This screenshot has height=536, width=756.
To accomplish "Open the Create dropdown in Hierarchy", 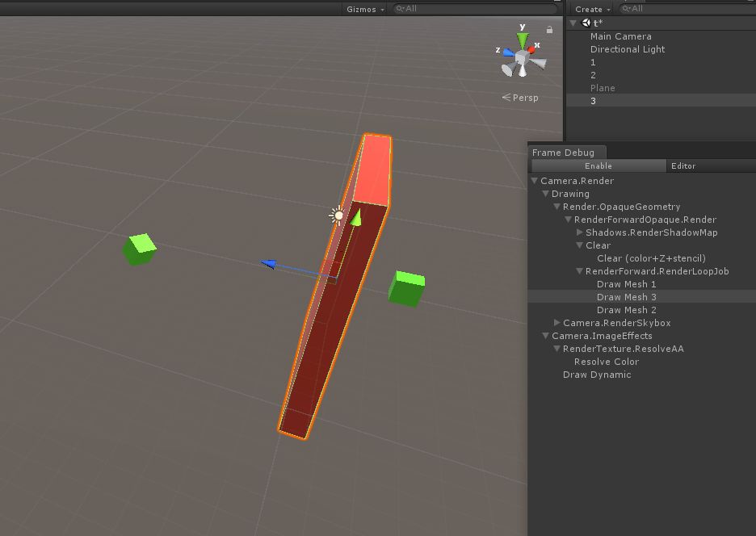I will (593, 9).
